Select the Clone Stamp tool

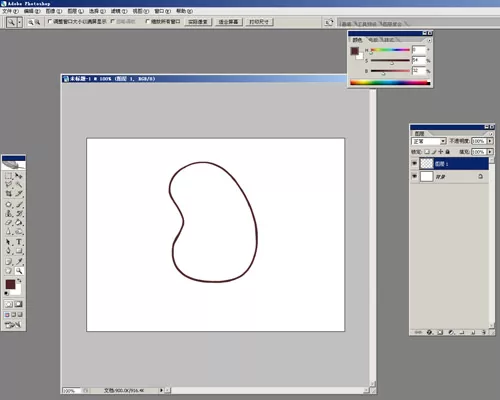click(x=8, y=213)
